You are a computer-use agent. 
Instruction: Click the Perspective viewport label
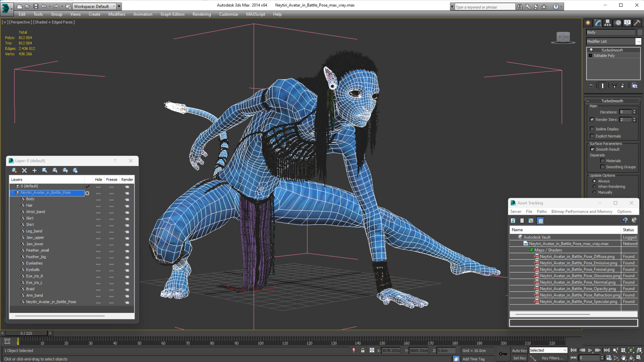(x=20, y=22)
